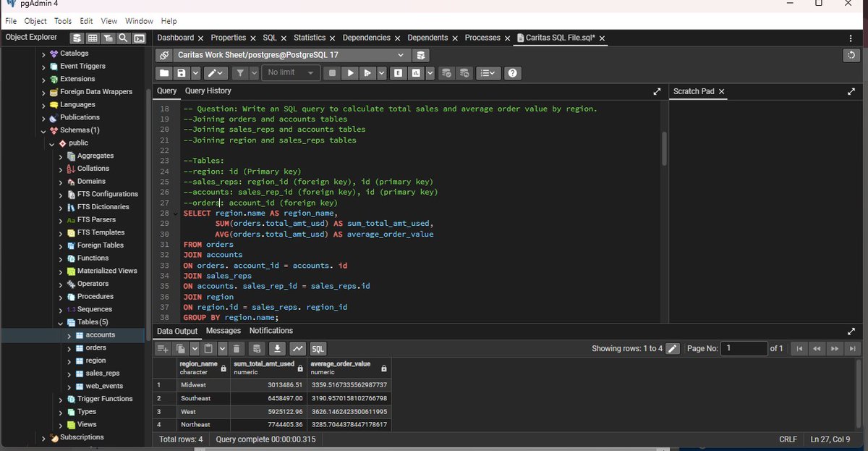Screen dimensions: 868x451
Task: Toggle edit mode for displayed rows
Action: [673, 349]
